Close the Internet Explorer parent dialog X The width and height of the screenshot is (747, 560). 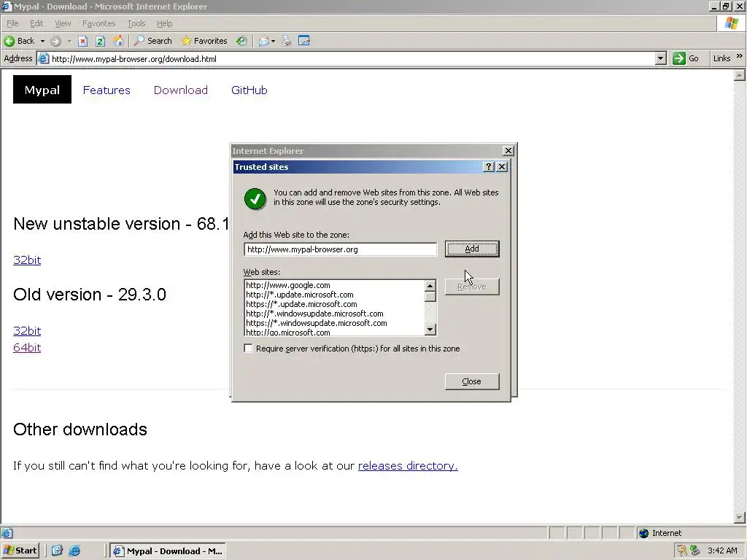pyautogui.click(x=508, y=150)
